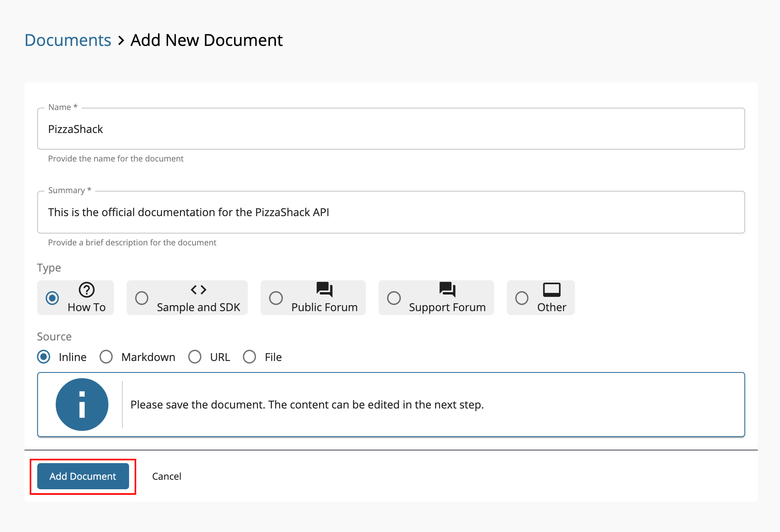The width and height of the screenshot is (780, 532).
Task: Switch source to Markdown
Action: pos(106,357)
